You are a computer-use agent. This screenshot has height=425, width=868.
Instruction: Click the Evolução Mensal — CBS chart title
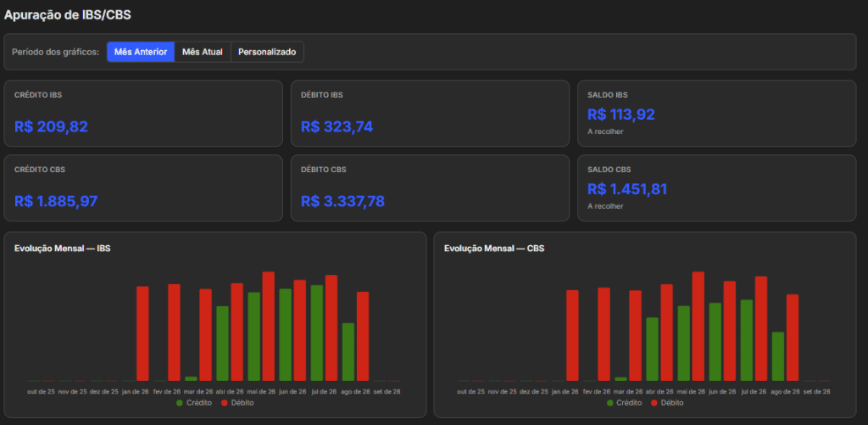tap(494, 249)
